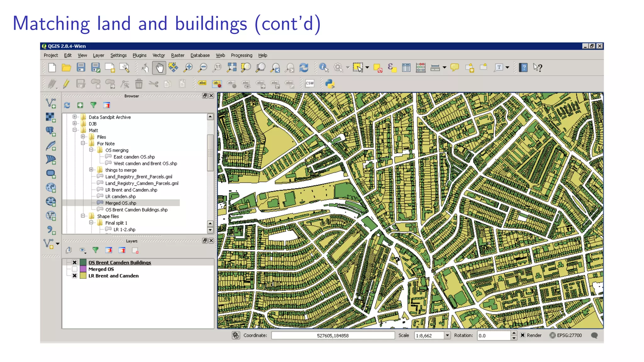Image resolution: width=644 pixels, height=362 pixels.
Task: Collapse the For Note folder
Action: pos(83,143)
